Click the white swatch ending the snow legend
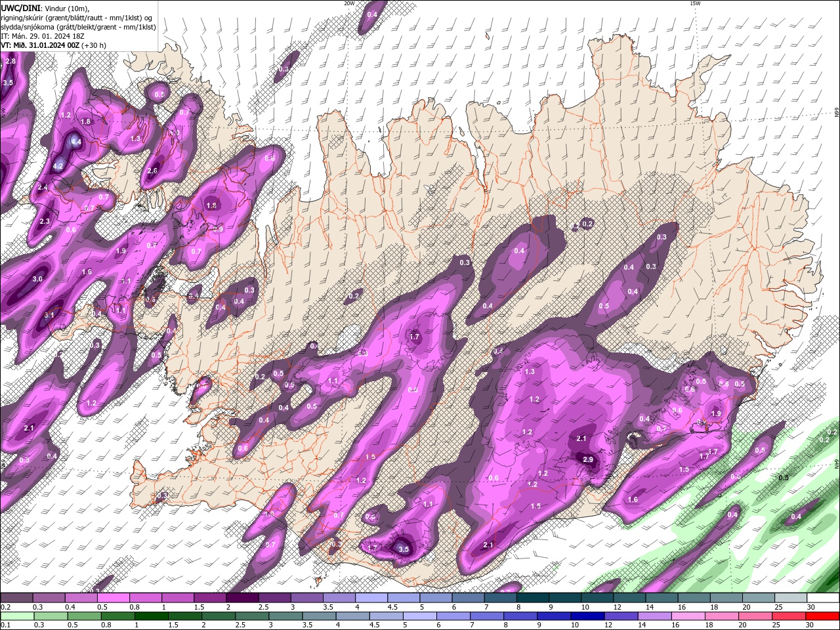Screen dimensions: 840x630 [822, 598]
